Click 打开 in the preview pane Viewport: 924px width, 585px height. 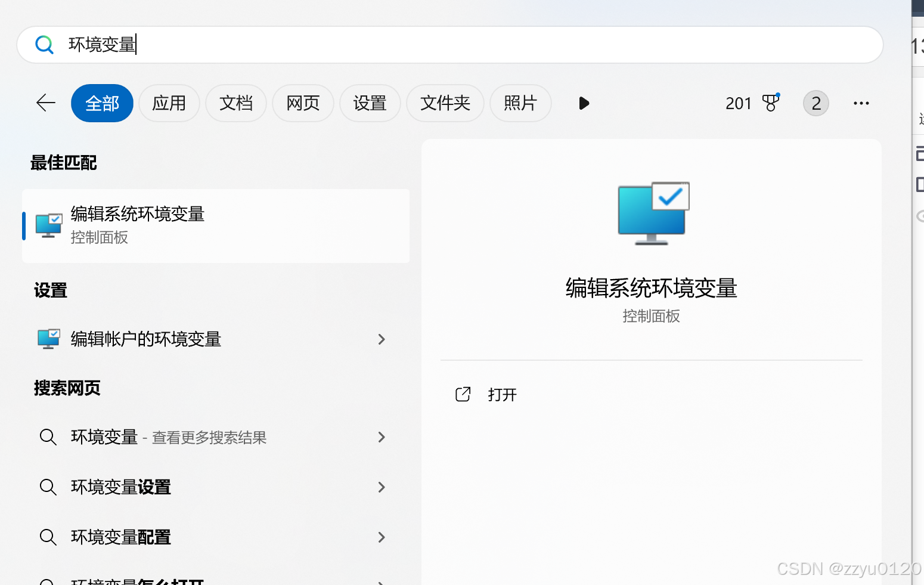click(502, 395)
